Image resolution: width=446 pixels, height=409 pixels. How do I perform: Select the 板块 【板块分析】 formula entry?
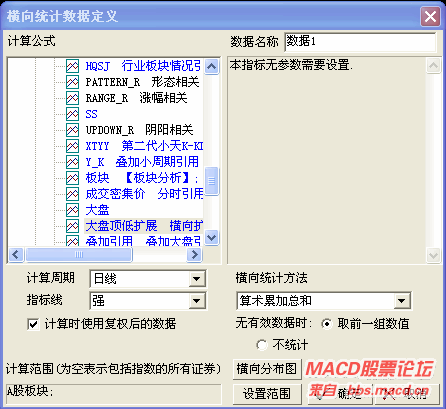point(142,178)
